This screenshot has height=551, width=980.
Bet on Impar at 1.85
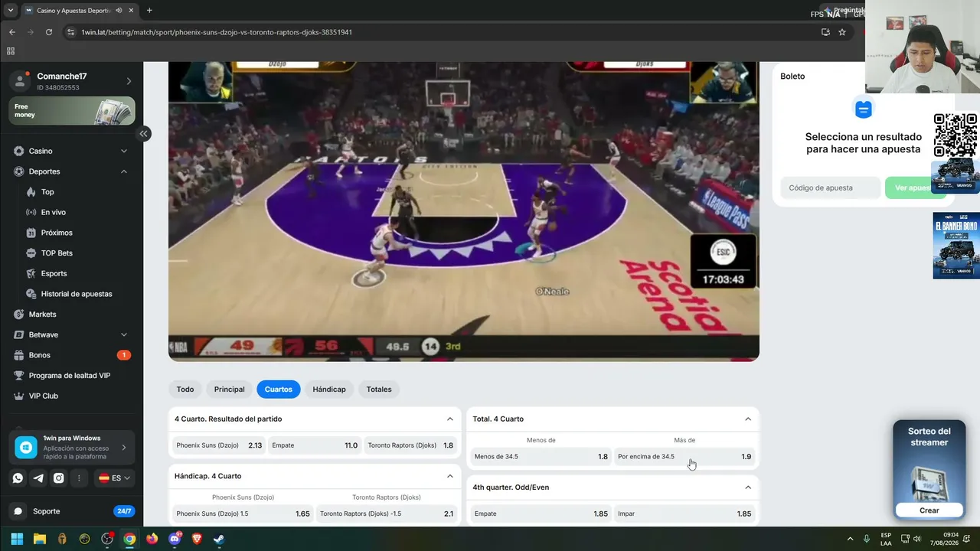[684, 514]
